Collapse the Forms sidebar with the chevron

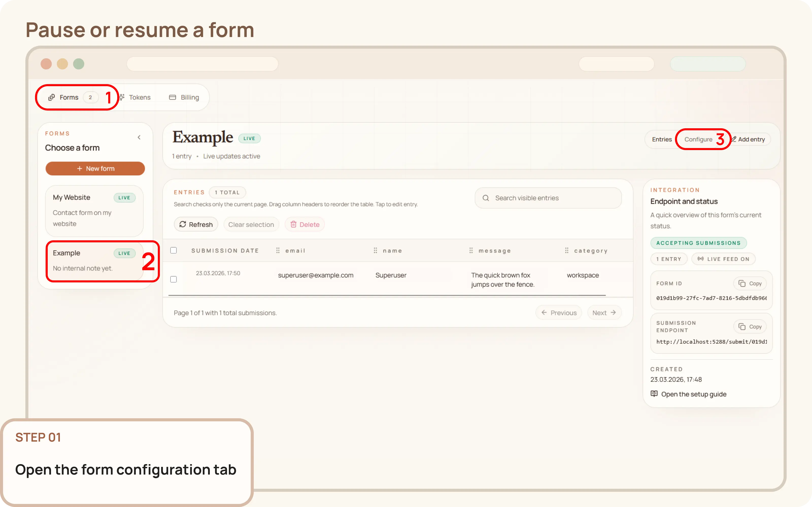(140, 137)
